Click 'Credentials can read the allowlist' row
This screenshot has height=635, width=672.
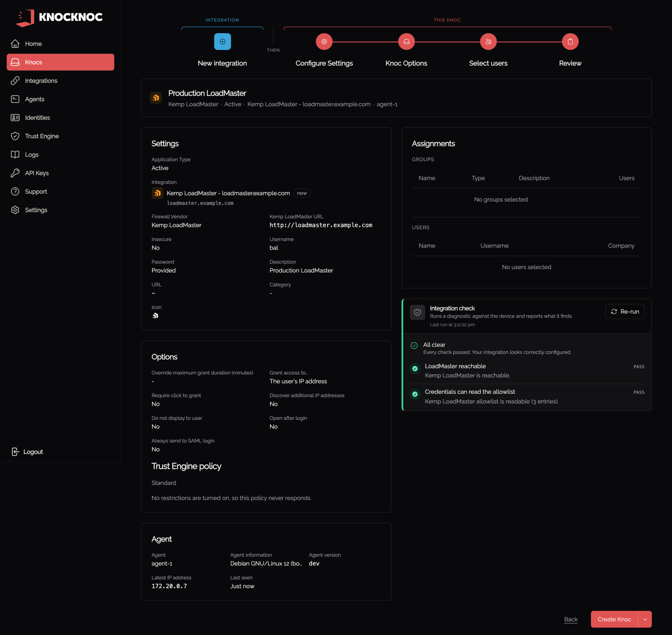click(x=527, y=397)
